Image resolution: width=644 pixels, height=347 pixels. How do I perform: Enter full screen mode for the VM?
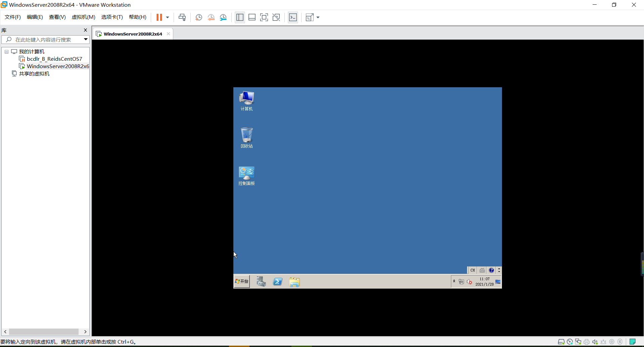click(x=264, y=17)
